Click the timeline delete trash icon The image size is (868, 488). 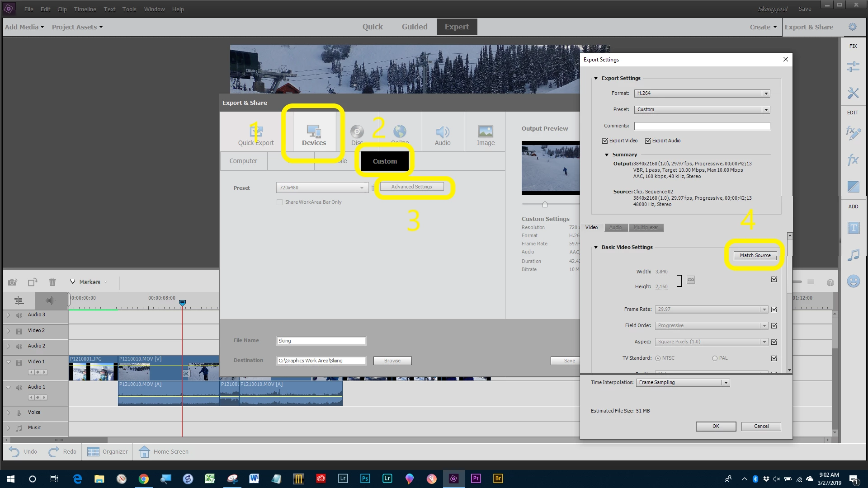coord(52,282)
